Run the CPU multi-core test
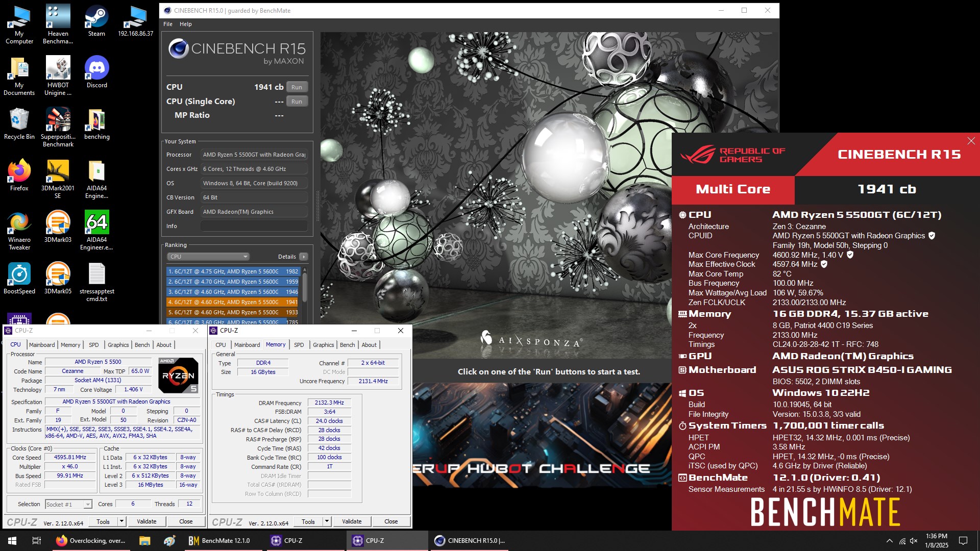Viewport: 980px width, 551px height. (x=297, y=87)
